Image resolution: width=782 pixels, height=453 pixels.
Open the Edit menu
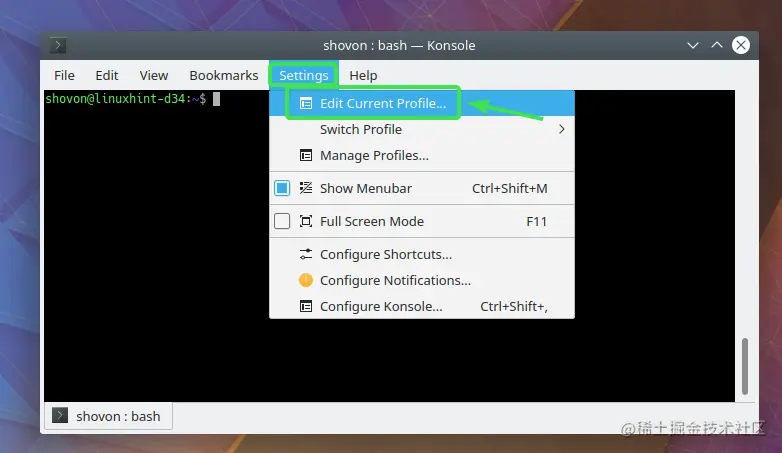tap(107, 75)
